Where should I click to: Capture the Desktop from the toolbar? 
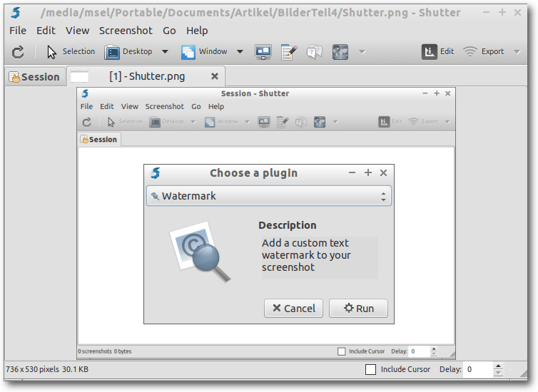[x=128, y=52]
